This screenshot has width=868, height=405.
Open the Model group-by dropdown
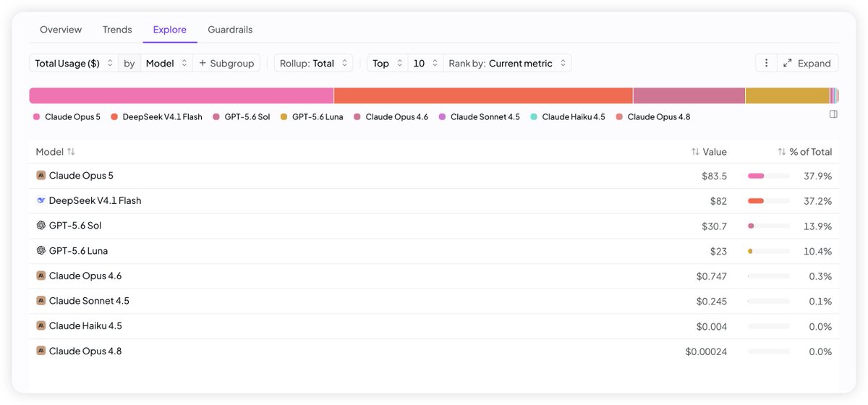[x=166, y=63]
